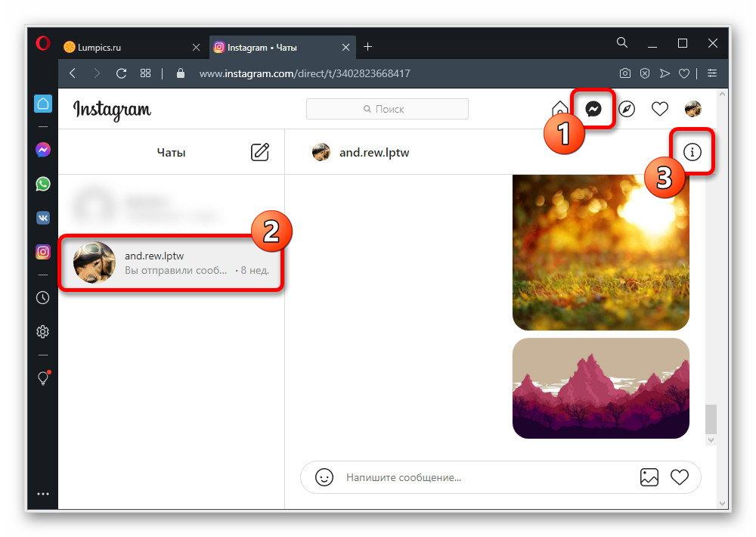
Task: Open Instagram activity notifications heart
Action: pos(659,109)
